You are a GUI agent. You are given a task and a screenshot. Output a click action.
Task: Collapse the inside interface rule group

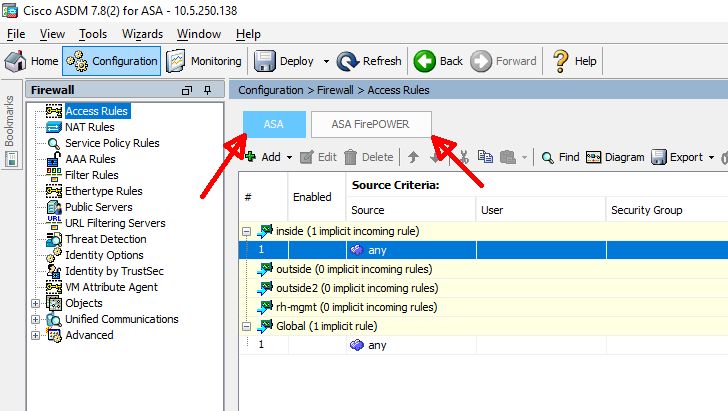(x=247, y=231)
